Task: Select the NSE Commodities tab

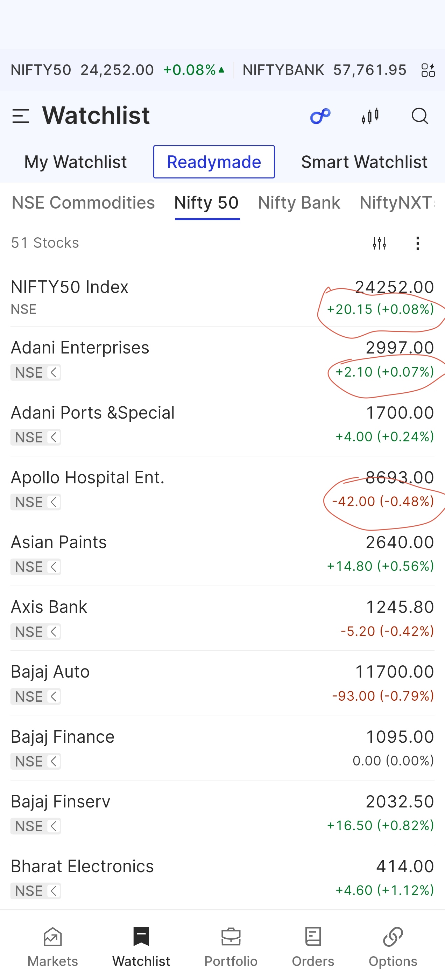Action: 83,203
